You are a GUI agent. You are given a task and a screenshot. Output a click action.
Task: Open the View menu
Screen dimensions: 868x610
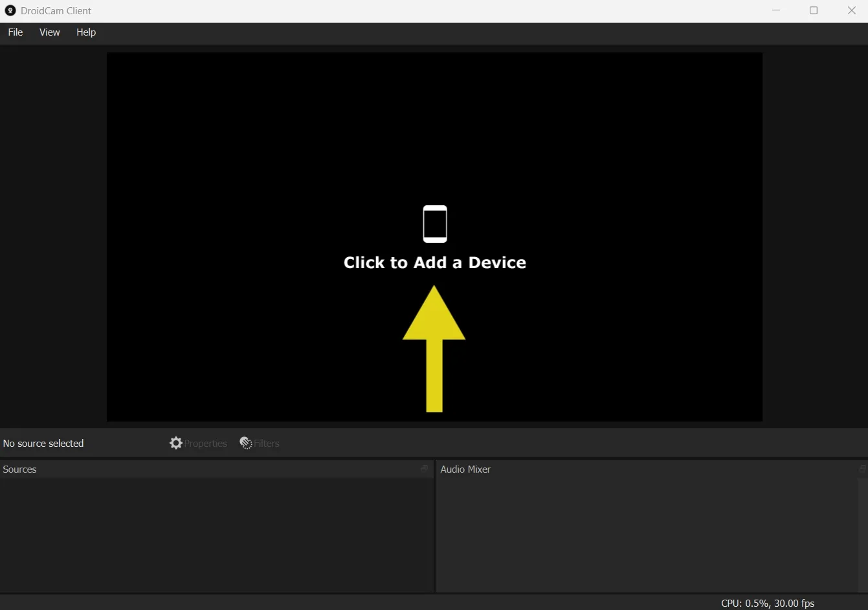pos(49,32)
